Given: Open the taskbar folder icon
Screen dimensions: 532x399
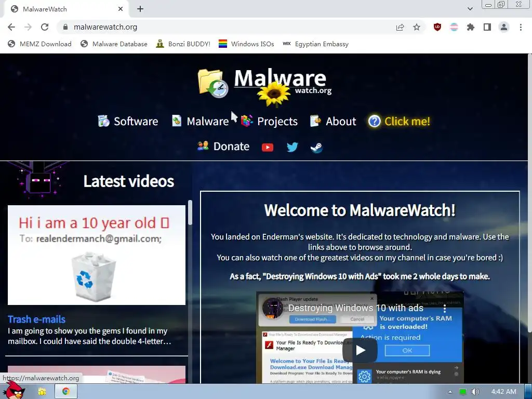Looking at the screenshot, I should tap(42, 392).
